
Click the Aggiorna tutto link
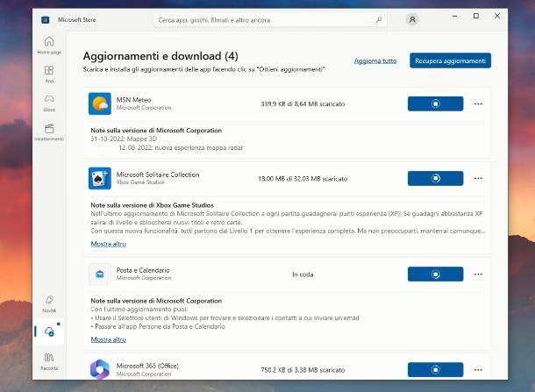[375, 61]
